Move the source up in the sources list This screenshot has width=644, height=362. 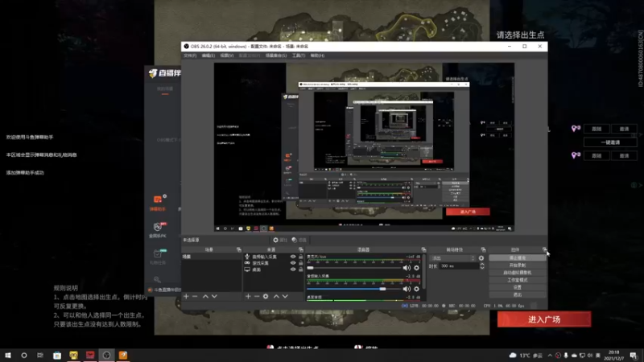(276, 296)
